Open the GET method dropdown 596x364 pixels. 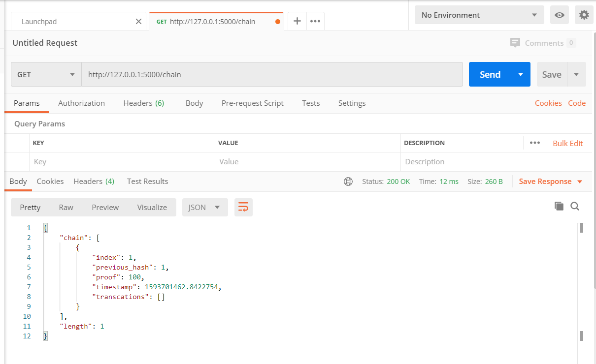(x=46, y=74)
